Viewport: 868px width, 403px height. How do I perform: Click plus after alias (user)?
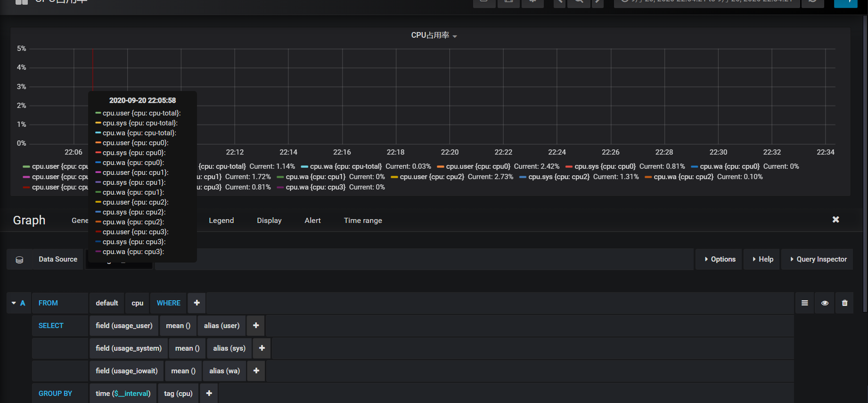(256, 326)
